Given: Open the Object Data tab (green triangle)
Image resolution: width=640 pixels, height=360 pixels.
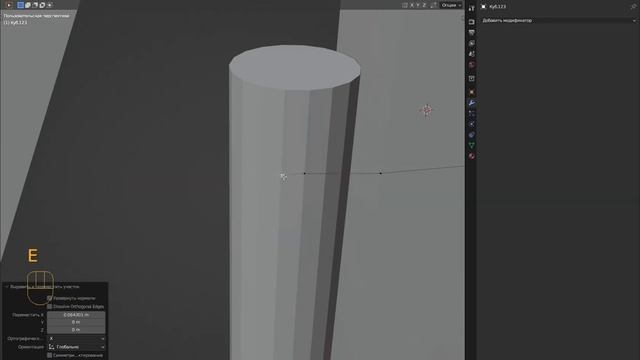Looking at the screenshot, I should [471, 145].
